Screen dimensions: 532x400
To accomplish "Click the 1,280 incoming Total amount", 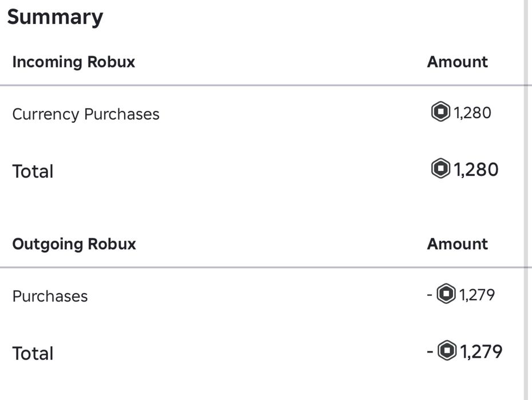I will 476,170.
